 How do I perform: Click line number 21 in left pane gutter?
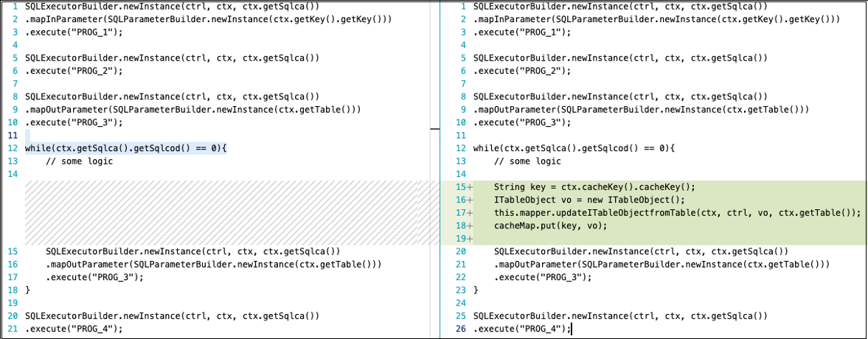10,329
